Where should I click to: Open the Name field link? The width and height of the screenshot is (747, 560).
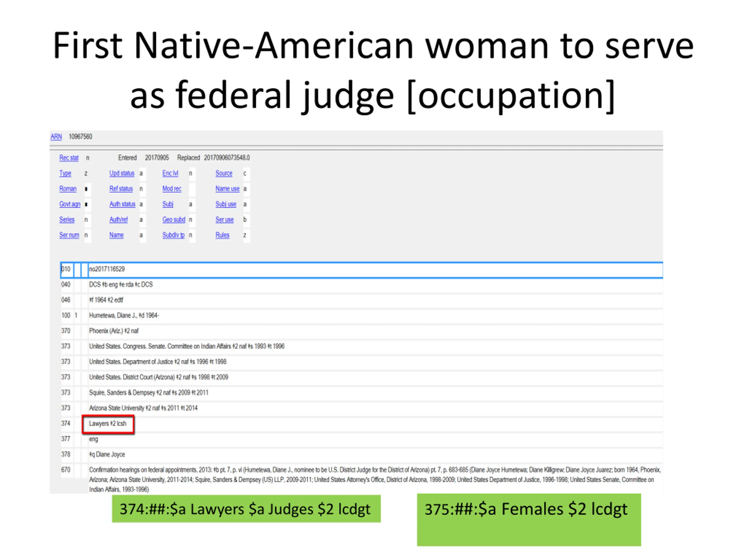pyautogui.click(x=116, y=235)
